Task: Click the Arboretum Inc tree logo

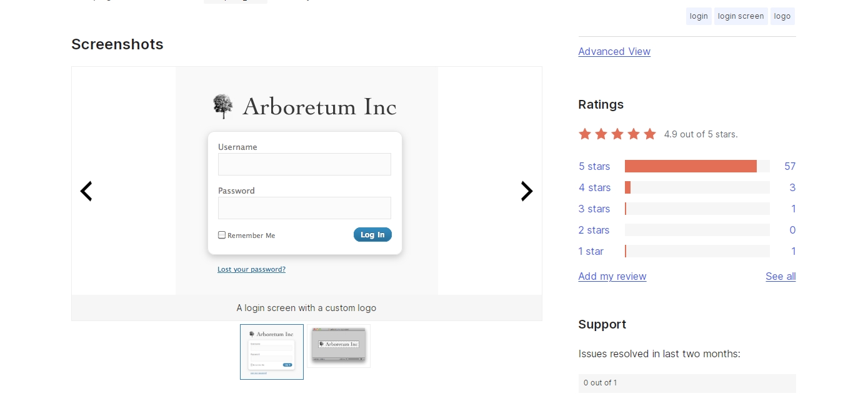Action: 222,106
